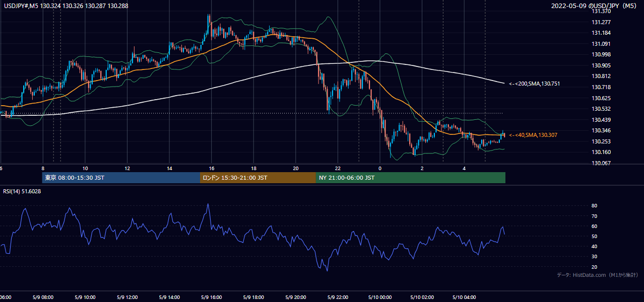Viewport: 644px width, 302px height.
Task: Click RSI scale value 60
Action: coord(595,226)
